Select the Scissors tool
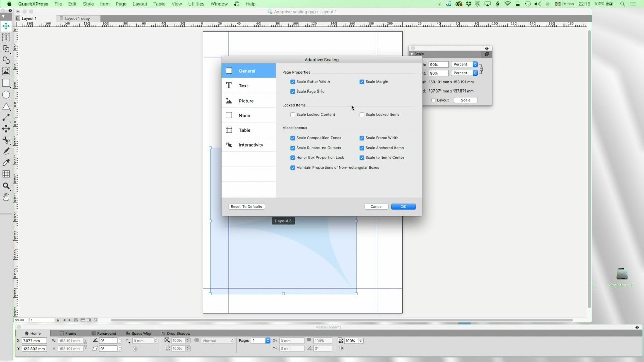 pyautogui.click(x=6, y=140)
